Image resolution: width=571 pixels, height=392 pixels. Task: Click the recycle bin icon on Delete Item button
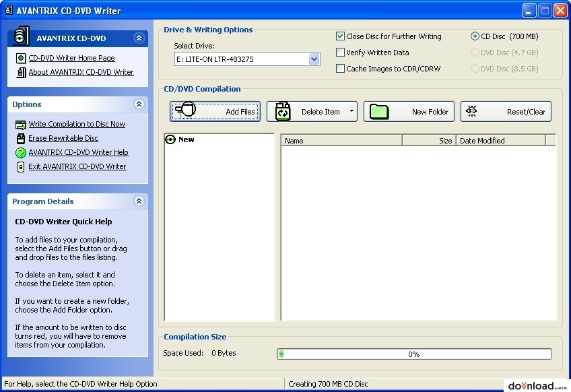[x=283, y=111]
